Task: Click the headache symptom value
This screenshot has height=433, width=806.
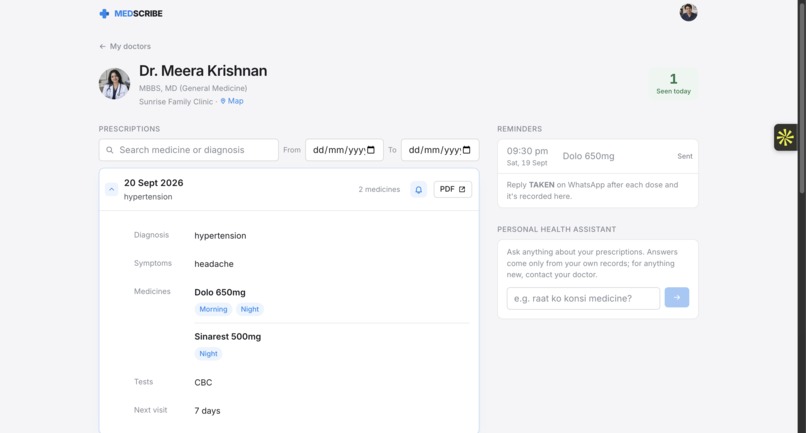Action: click(x=214, y=264)
